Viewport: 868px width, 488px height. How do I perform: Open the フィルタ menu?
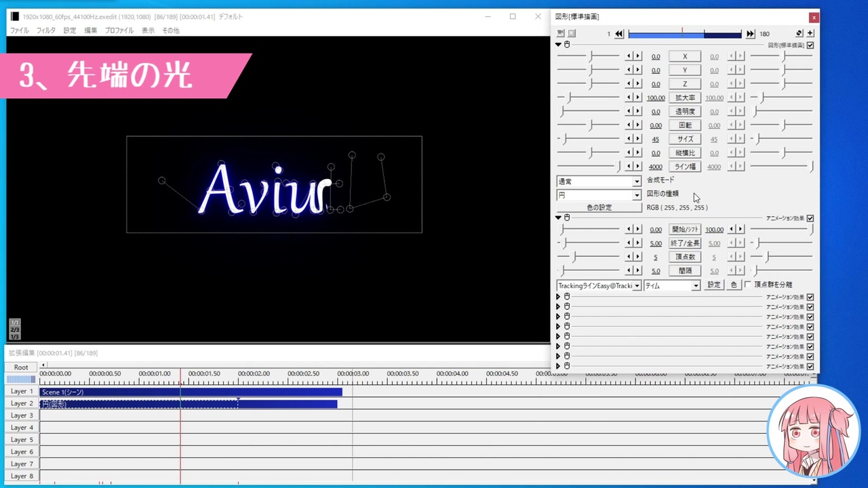tap(46, 30)
